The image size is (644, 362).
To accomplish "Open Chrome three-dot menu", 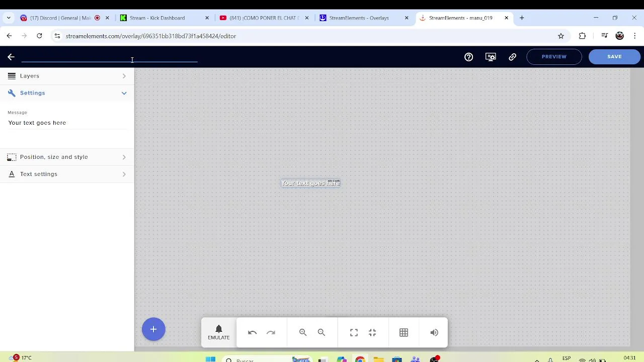I will click(635, 36).
